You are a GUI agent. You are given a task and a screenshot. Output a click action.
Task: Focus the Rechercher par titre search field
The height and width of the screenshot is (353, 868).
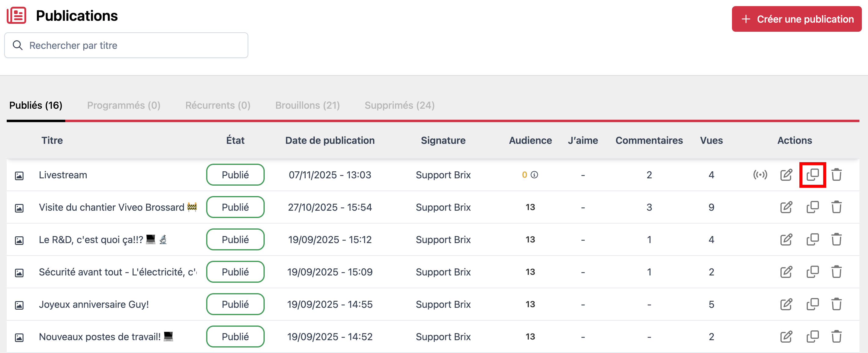(x=126, y=45)
